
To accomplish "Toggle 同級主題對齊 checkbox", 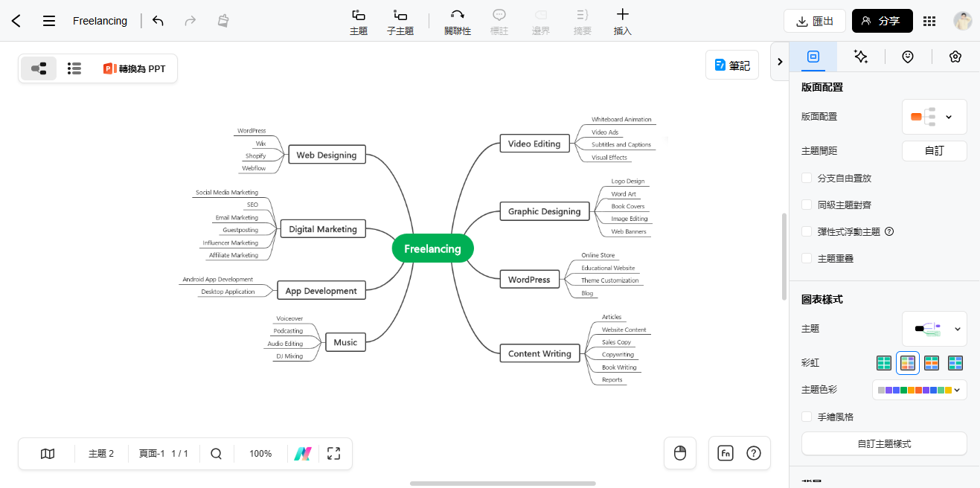I will pos(807,205).
